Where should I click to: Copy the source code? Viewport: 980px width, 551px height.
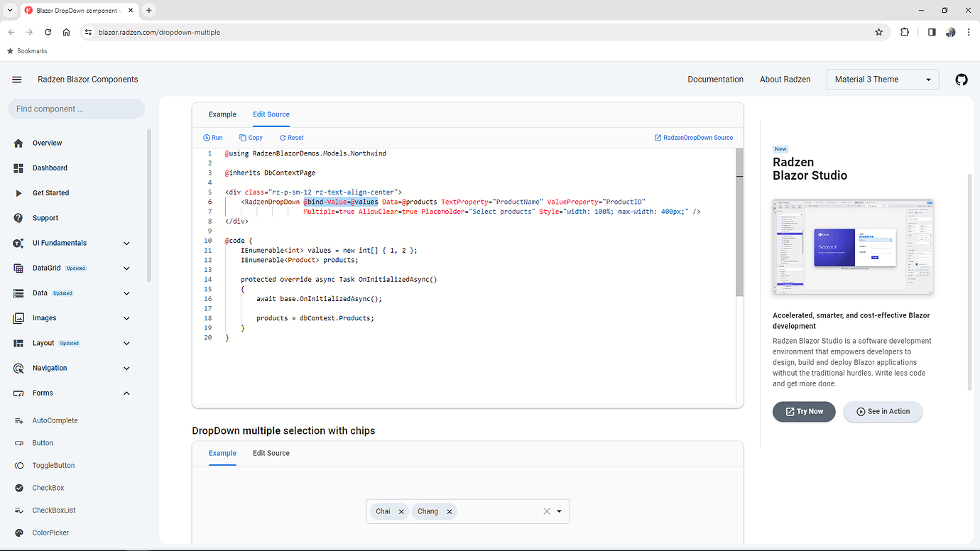[251, 137]
